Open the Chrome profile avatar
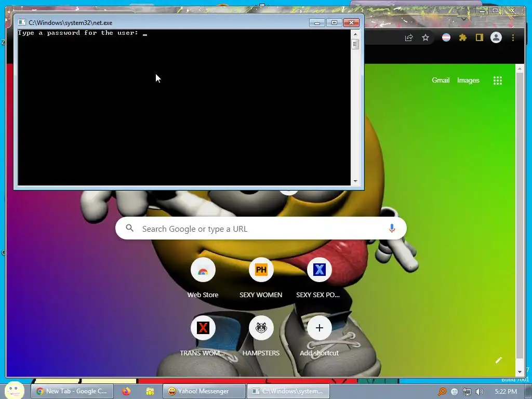 pos(496,37)
